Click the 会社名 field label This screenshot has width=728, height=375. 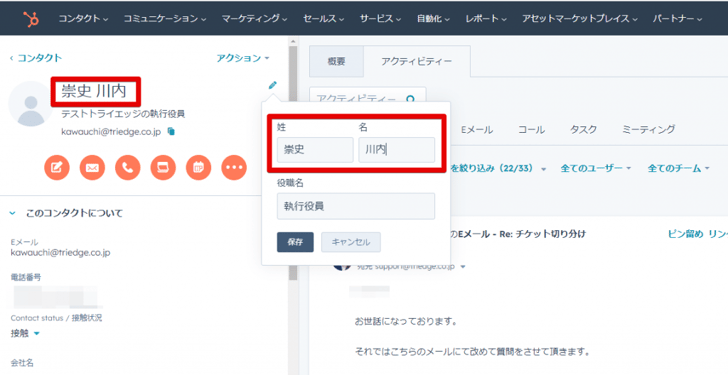tap(22, 363)
